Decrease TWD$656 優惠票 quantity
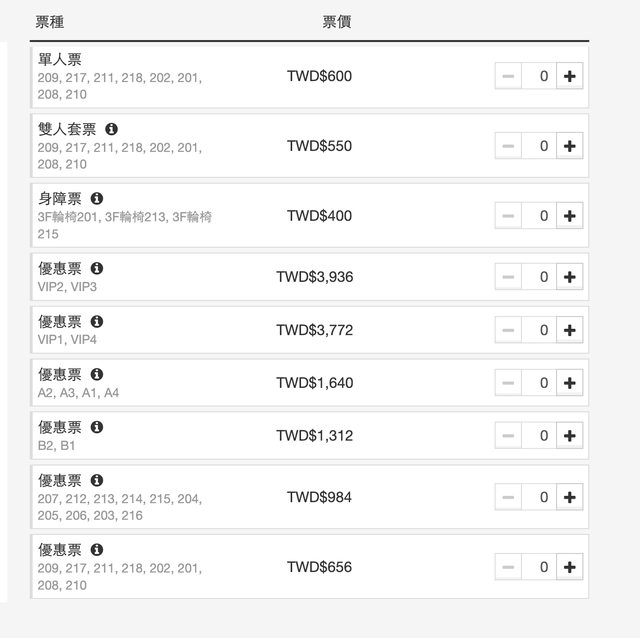The width and height of the screenshot is (640, 638). pos(508,567)
